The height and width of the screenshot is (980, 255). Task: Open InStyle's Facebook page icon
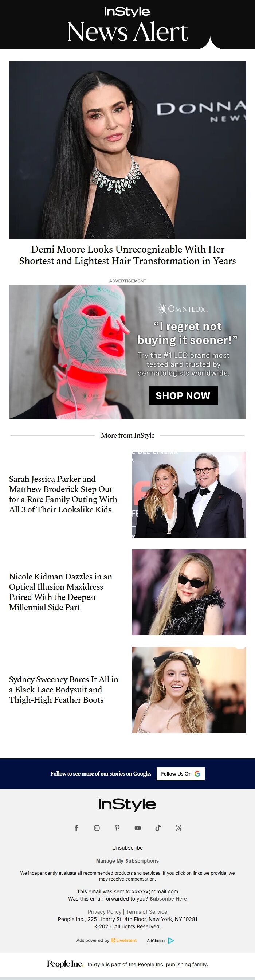coord(76,828)
